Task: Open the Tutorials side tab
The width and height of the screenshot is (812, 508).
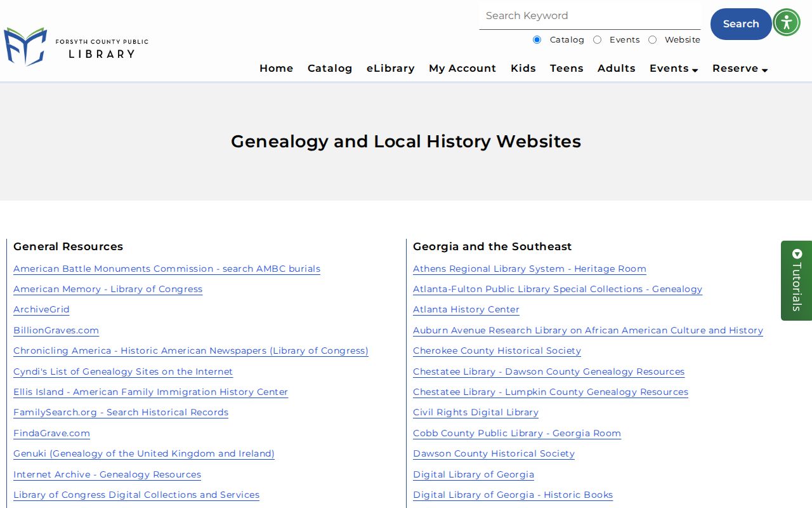Action: (x=797, y=280)
